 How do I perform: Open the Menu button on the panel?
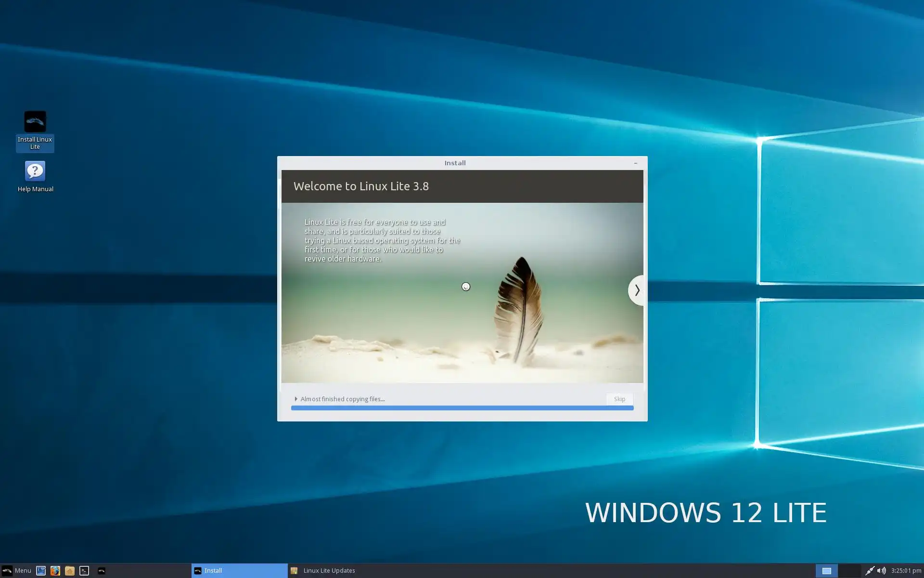[x=16, y=571]
